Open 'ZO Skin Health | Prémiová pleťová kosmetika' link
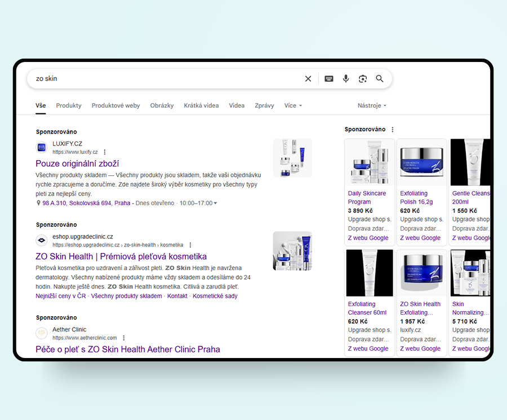 tap(121, 257)
